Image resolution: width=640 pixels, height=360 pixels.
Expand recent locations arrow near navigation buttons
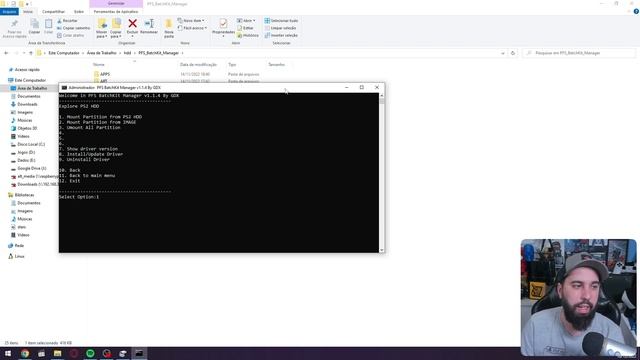click(24, 53)
